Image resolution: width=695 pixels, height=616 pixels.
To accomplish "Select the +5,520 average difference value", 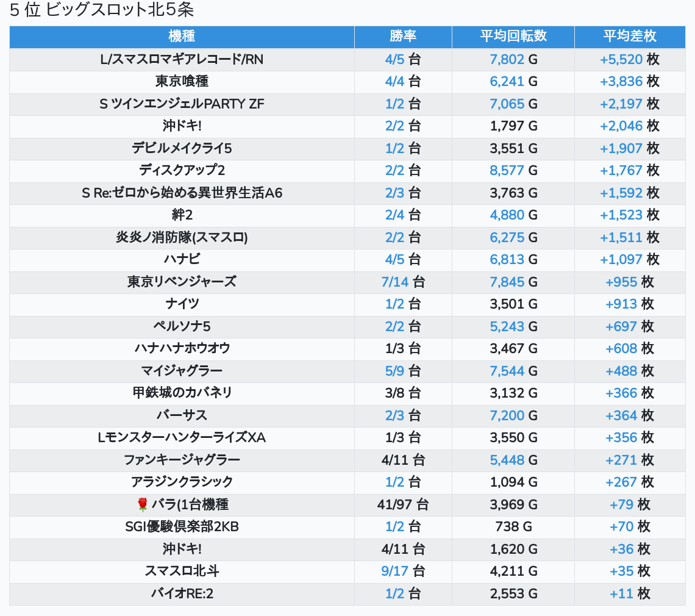I will pos(621,59).
